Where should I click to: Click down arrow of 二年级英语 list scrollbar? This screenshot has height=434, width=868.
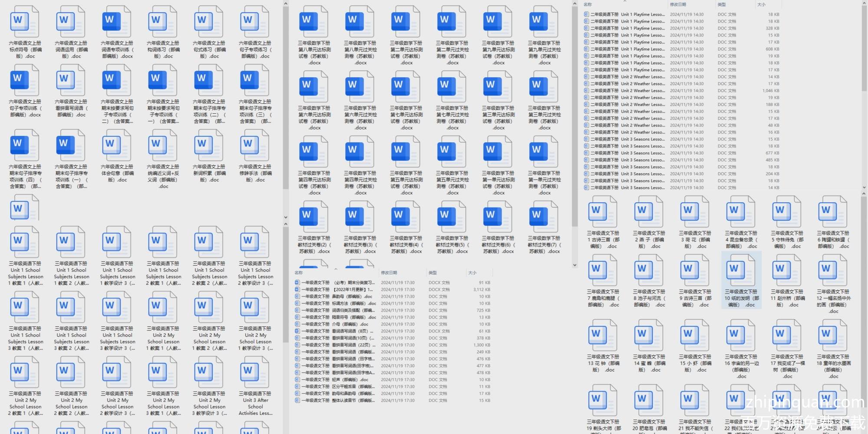(864, 187)
